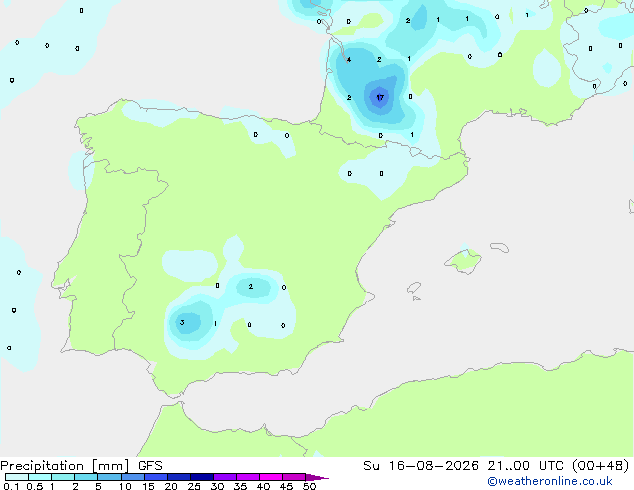Click the '(00+48)' forecast offset label
The image size is (634, 490).
[x=601, y=466]
